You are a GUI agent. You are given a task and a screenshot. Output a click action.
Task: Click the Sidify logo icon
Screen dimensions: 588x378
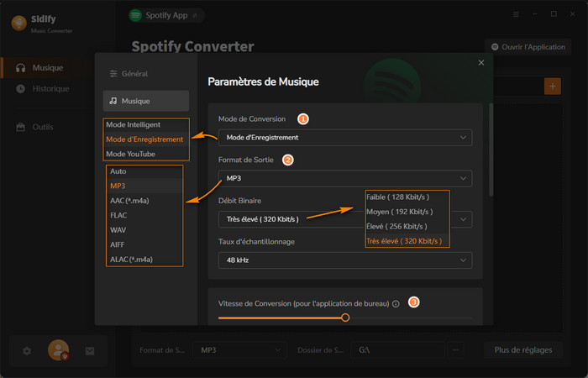click(x=18, y=22)
